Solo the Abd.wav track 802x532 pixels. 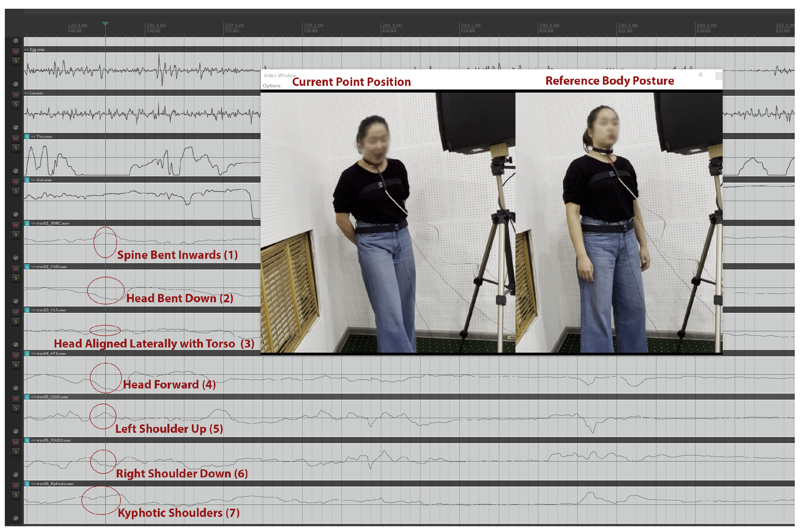pyautogui.click(x=16, y=191)
